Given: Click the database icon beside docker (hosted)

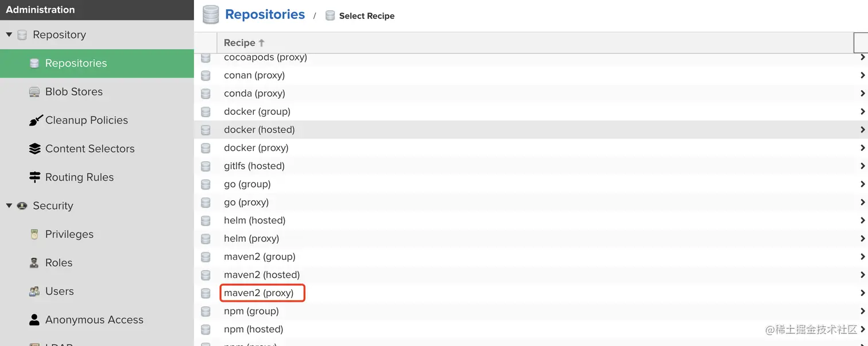Looking at the screenshot, I should click(x=206, y=130).
